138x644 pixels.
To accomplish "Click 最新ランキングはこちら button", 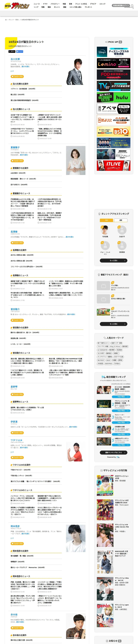I will [113, 453].
